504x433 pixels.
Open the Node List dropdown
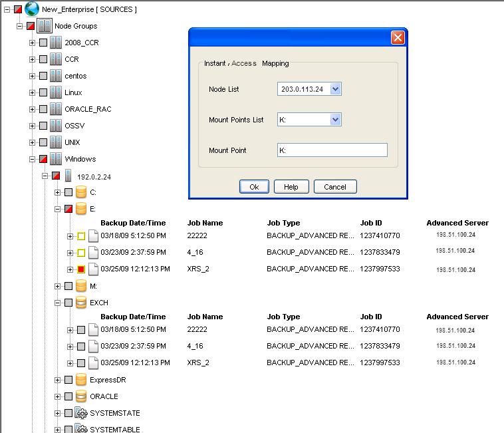point(335,89)
